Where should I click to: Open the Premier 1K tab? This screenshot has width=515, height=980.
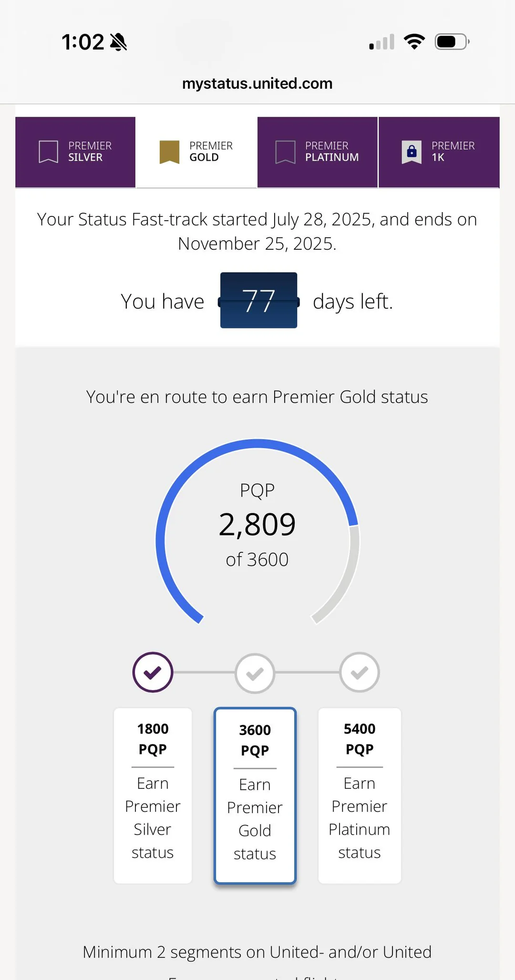[439, 152]
